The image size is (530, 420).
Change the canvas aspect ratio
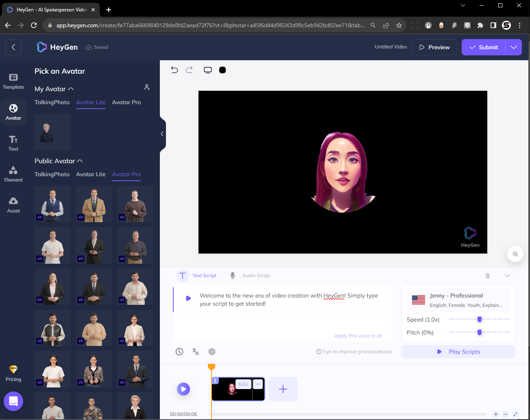click(x=208, y=70)
